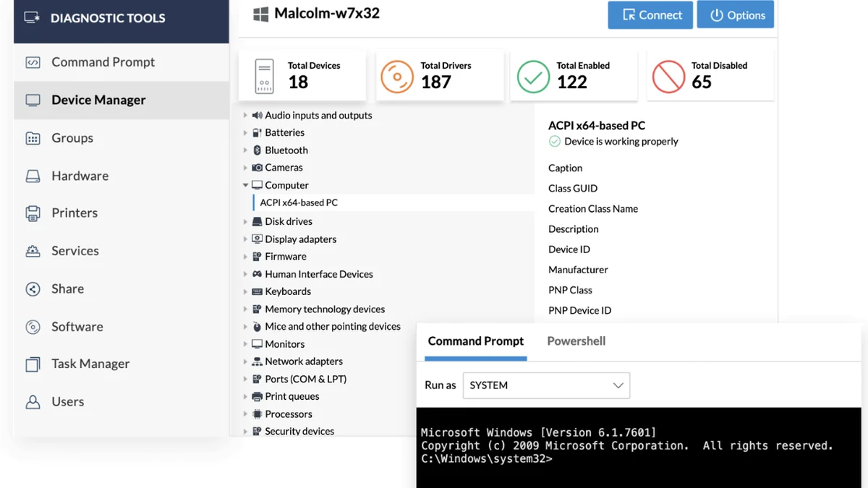Open Groups via its sidebar icon
The height and width of the screenshot is (488, 868).
click(x=33, y=138)
